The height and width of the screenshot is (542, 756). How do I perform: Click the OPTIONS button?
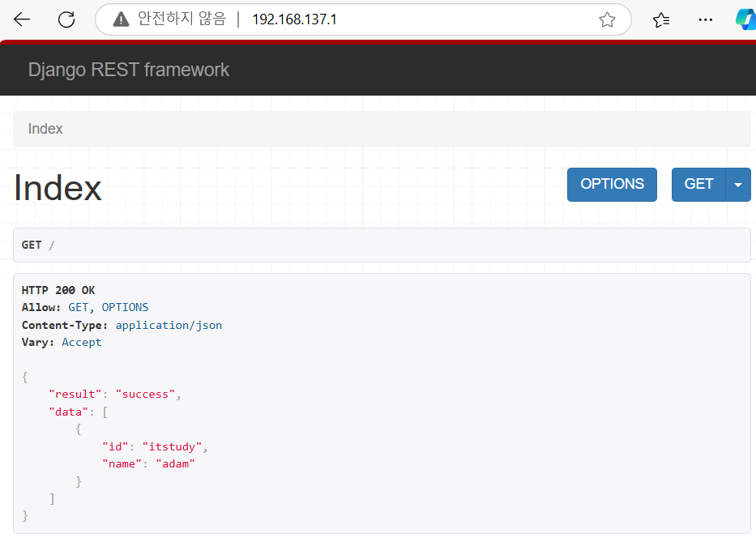612,184
